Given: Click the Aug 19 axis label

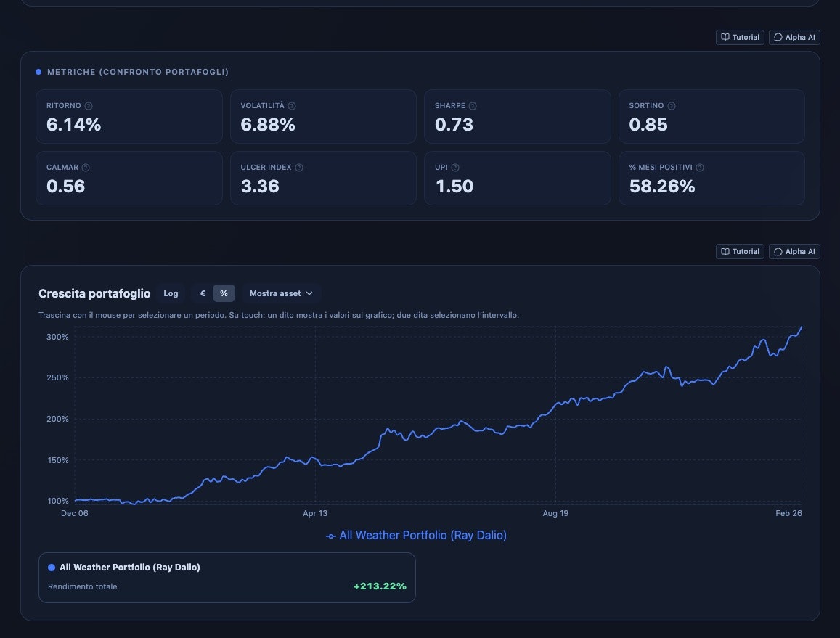Looking at the screenshot, I should (x=555, y=513).
